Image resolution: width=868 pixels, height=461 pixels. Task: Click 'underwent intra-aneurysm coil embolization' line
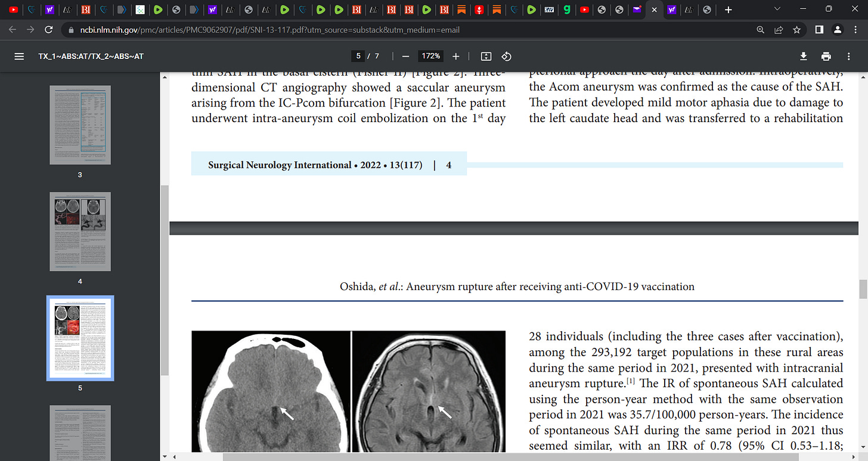tap(348, 118)
